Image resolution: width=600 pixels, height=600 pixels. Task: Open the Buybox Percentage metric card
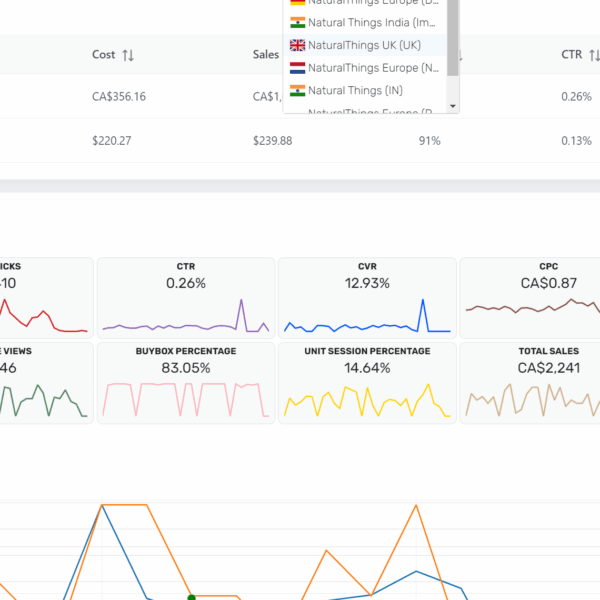click(186, 383)
